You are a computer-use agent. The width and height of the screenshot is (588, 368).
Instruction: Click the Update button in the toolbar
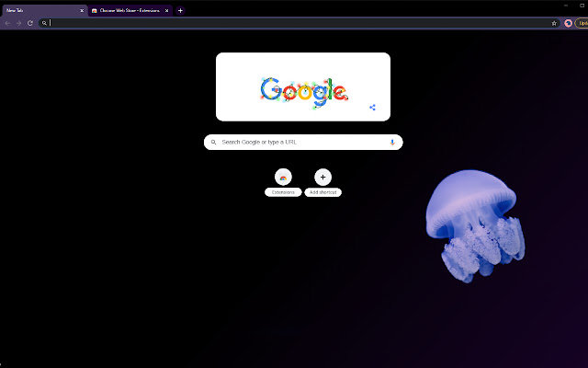[x=582, y=23]
